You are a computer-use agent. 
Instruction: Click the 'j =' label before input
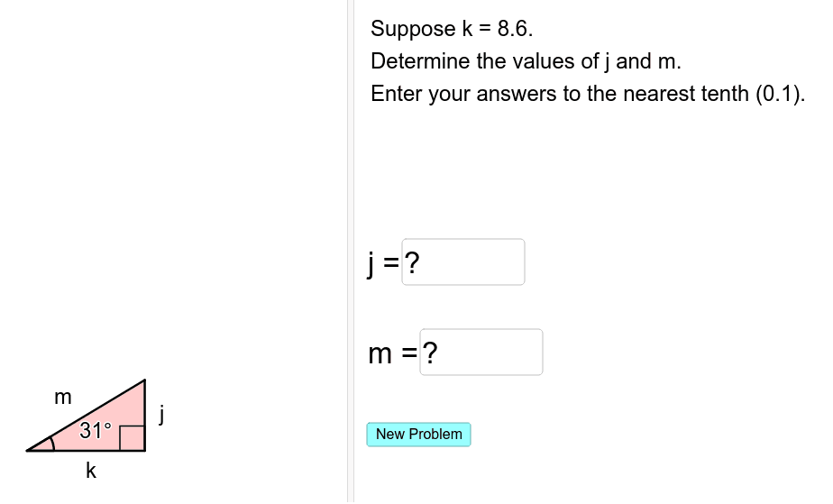click(383, 263)
